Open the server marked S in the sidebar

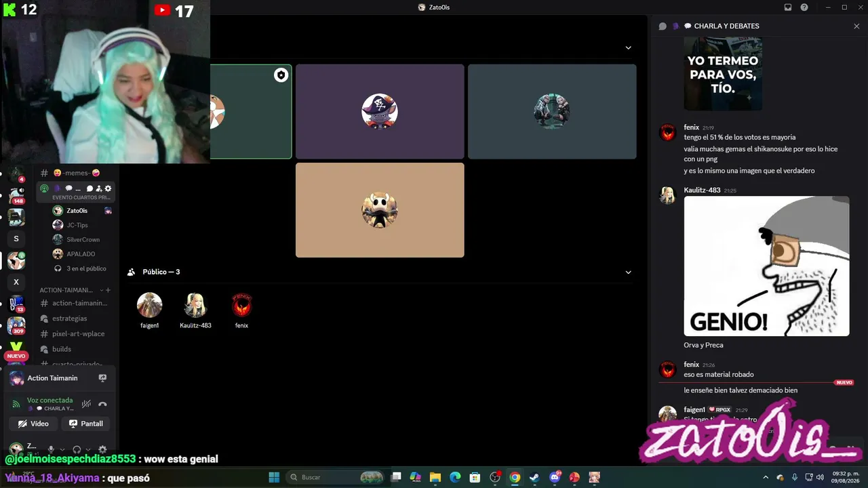point(16,239)
